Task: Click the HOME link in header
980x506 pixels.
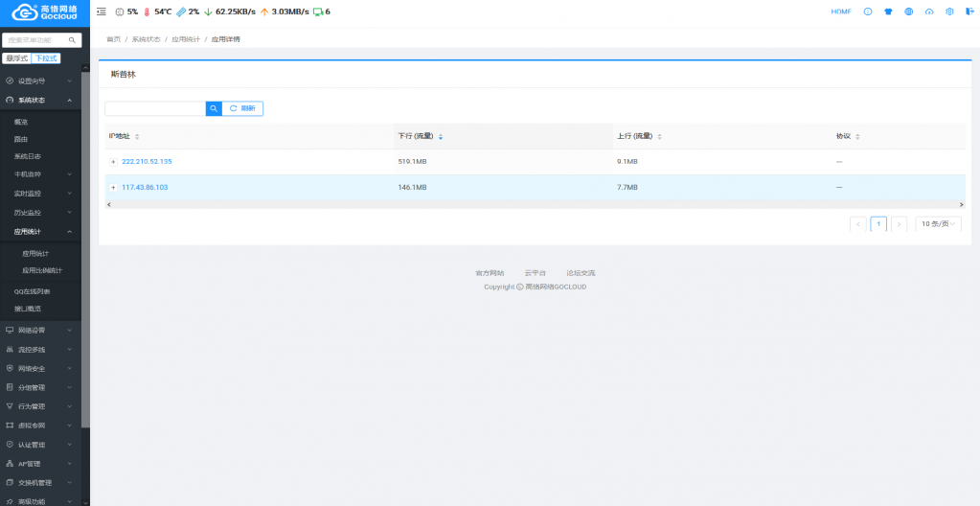Action: [841, 11]
